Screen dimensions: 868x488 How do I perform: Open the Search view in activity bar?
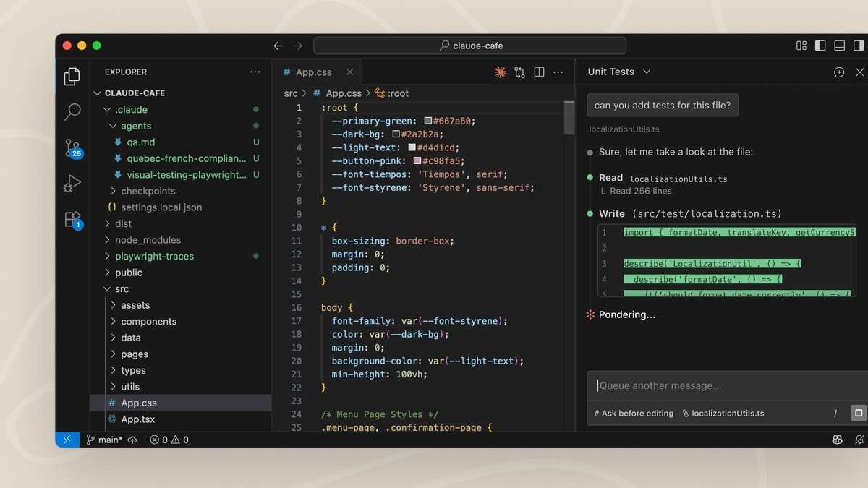[x=72, y=112]
